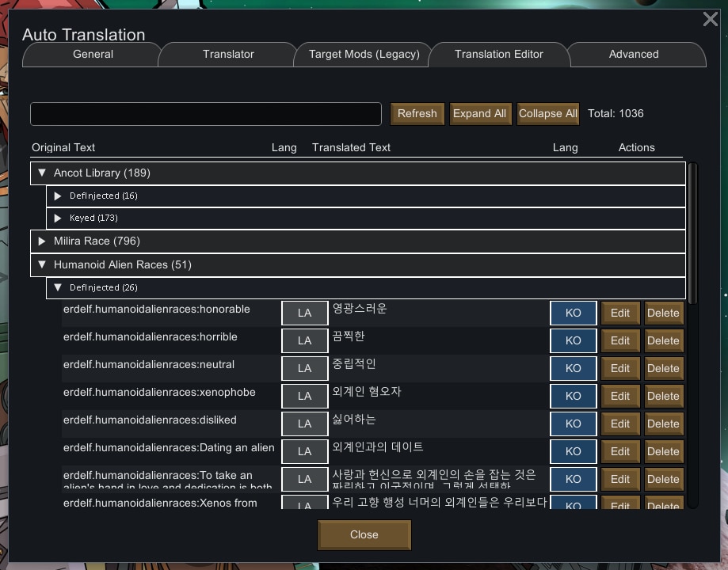
Task: Edit the translation for honorable entry
Action: click(x=619, y=313)
